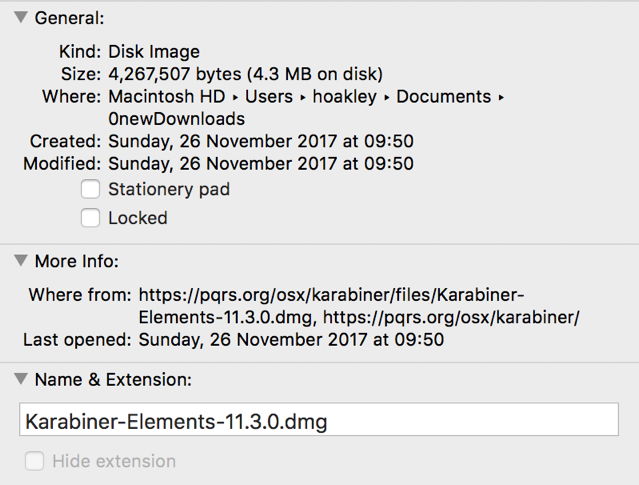Click the Modified date value
Image resolution: width=639 pixels, height=485 pixels.
click(x=261, y=163)
